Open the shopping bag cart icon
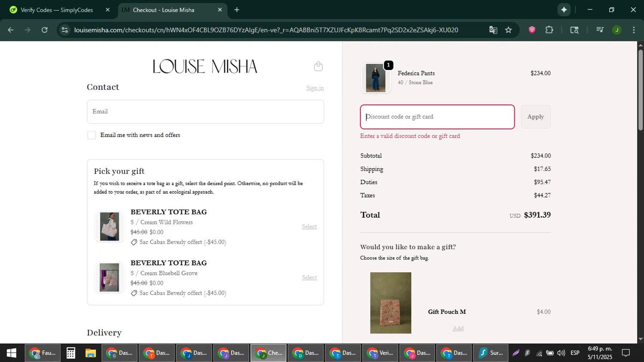644x362 pixels. click(x=318, y=66)
